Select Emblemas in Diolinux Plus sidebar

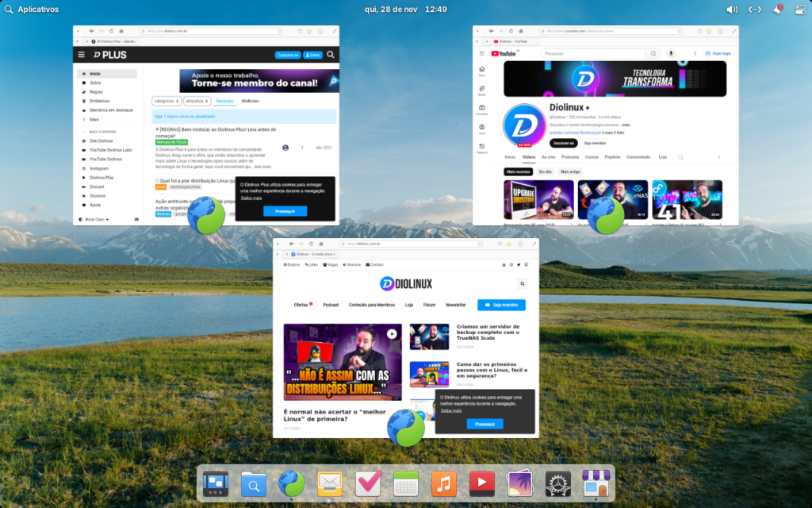click(99, 101)
